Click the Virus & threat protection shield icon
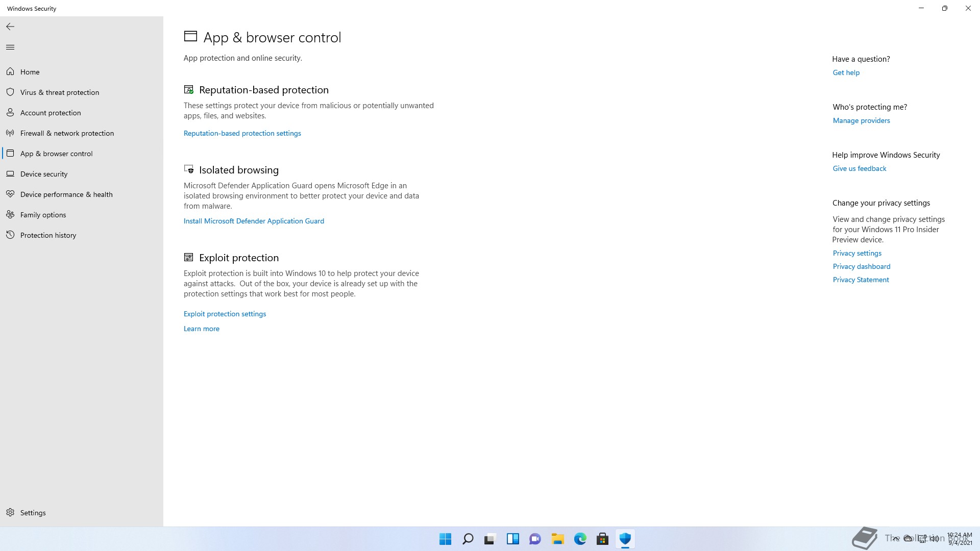The image size is (980, 551). click(x=10, y=92)
